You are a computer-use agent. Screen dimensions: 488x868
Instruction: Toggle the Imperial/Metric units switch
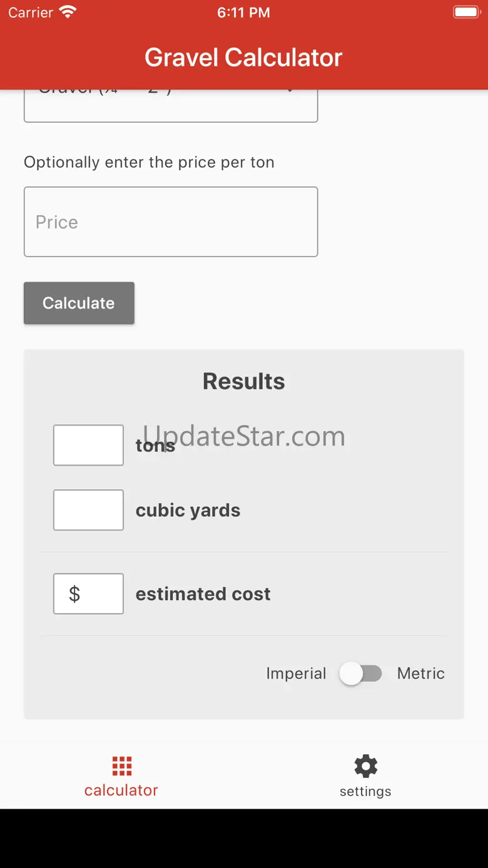(360, 673)
